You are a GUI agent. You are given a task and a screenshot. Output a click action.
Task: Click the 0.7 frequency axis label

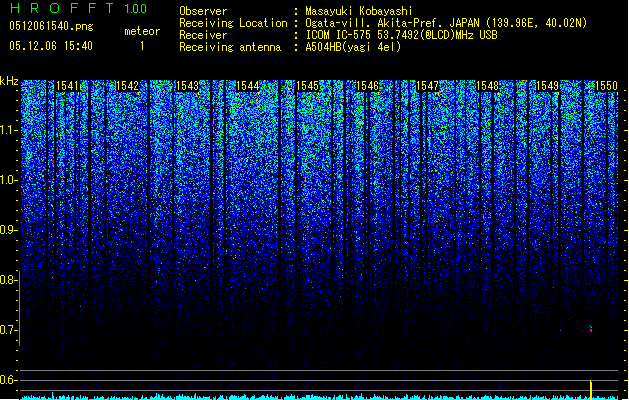pyautogui.click(x=9, y=330)
